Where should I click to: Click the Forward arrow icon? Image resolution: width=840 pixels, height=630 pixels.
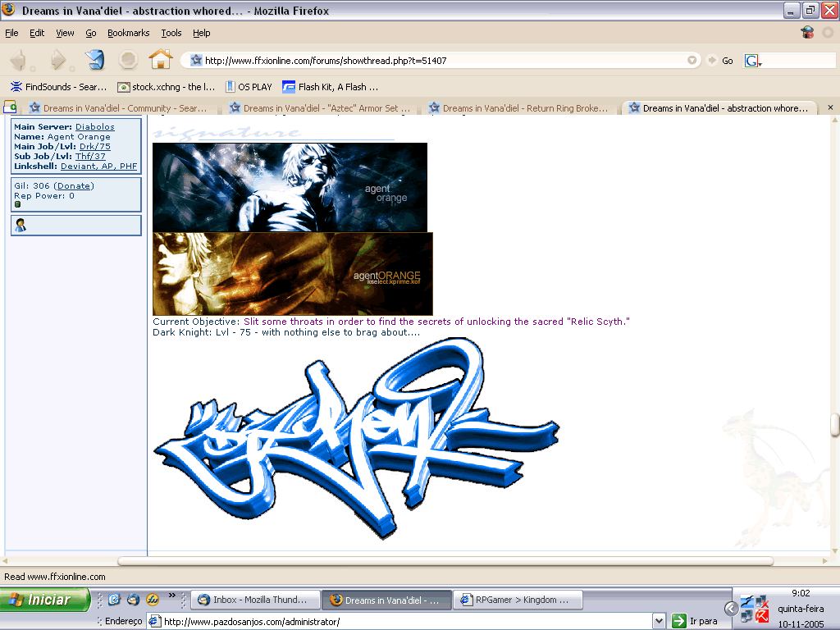tap(57, 60)
